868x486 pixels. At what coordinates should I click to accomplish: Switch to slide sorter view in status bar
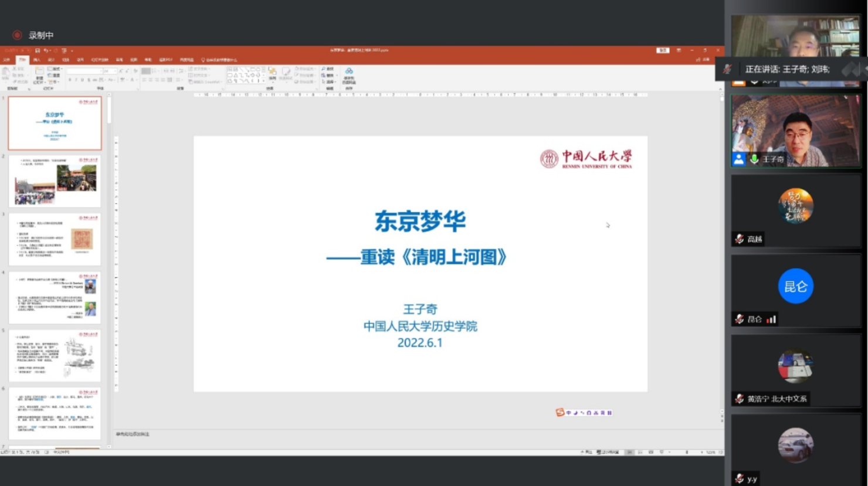(640, 452)
